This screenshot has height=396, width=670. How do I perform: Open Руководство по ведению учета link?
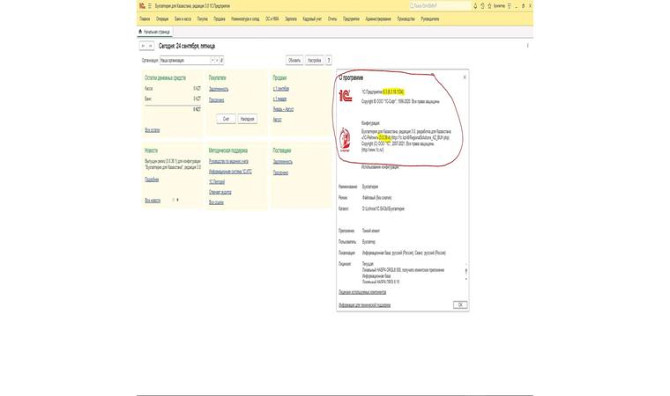click(x=229, y=161)
